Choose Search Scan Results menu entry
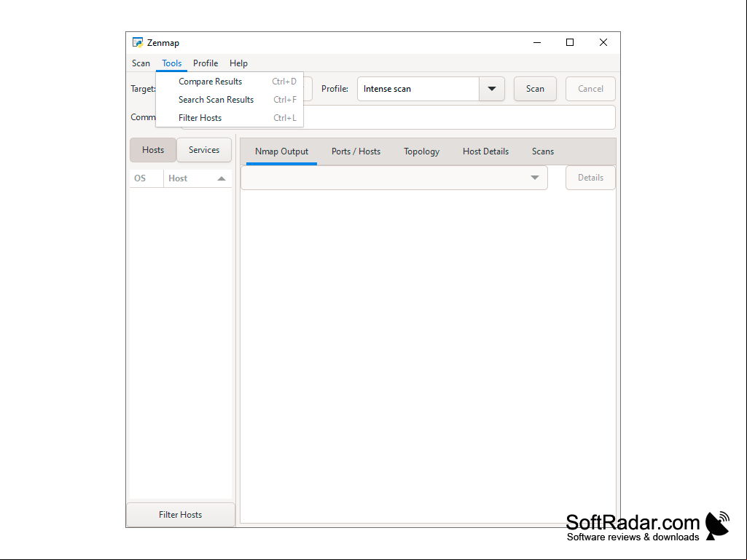Screen dimensions: 747x560 click(230, 100)
